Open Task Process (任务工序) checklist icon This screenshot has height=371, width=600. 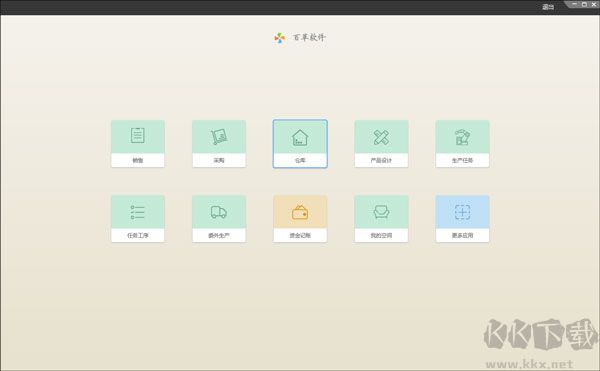138,212
